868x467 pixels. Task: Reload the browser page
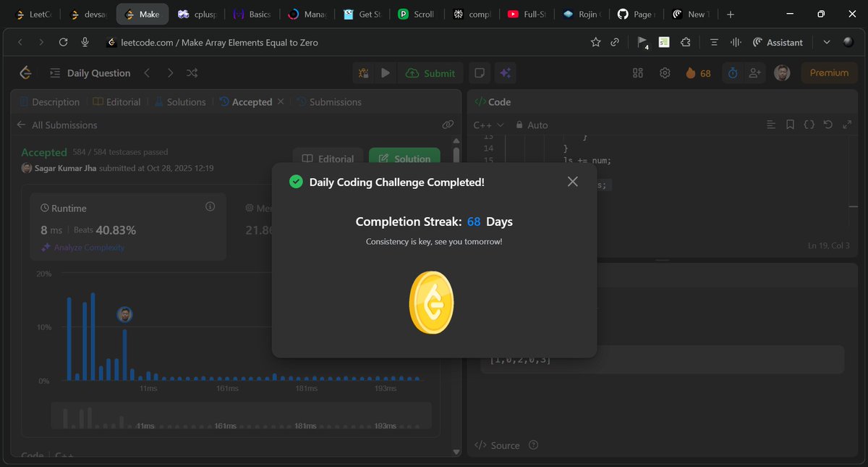(63, 43)
